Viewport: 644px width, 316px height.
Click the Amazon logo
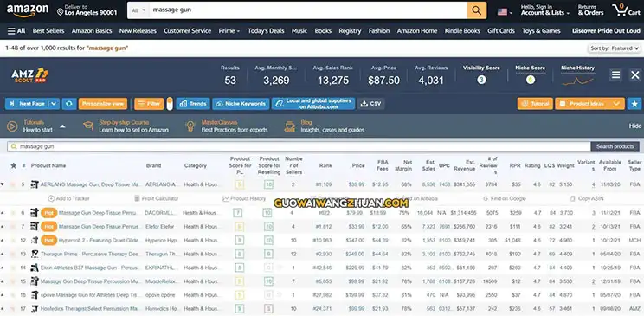(27, 10)
